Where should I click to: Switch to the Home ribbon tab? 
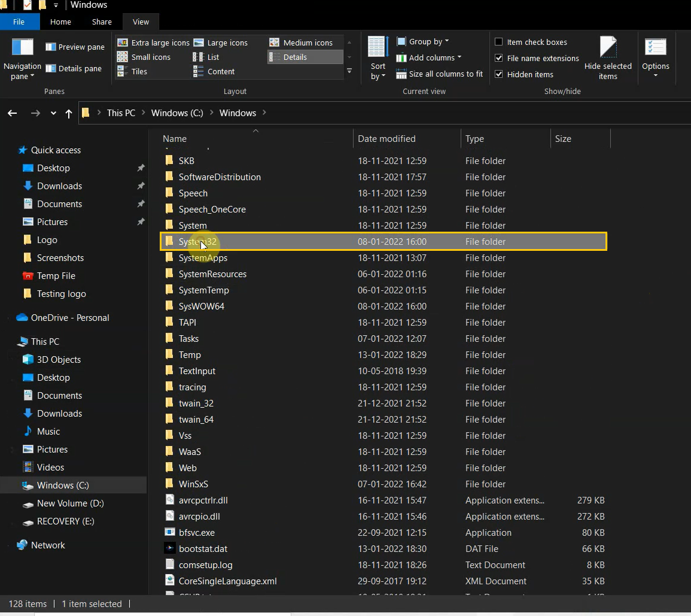point(60,22)
